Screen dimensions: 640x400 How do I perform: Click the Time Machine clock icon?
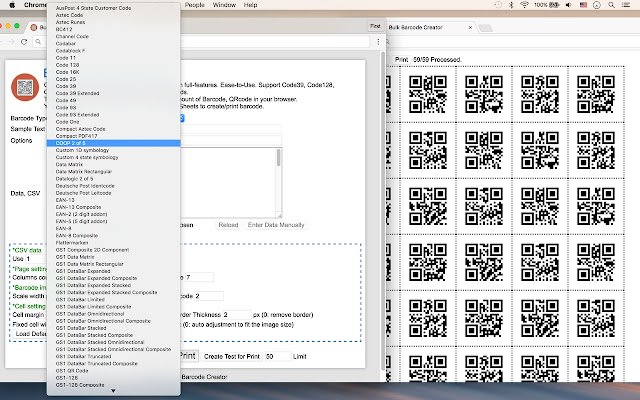[x=498, y=5]
